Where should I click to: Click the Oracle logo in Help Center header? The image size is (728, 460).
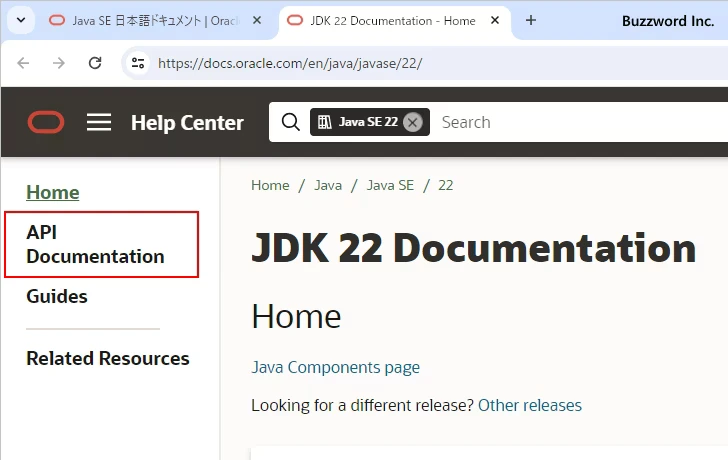point(46,122)
